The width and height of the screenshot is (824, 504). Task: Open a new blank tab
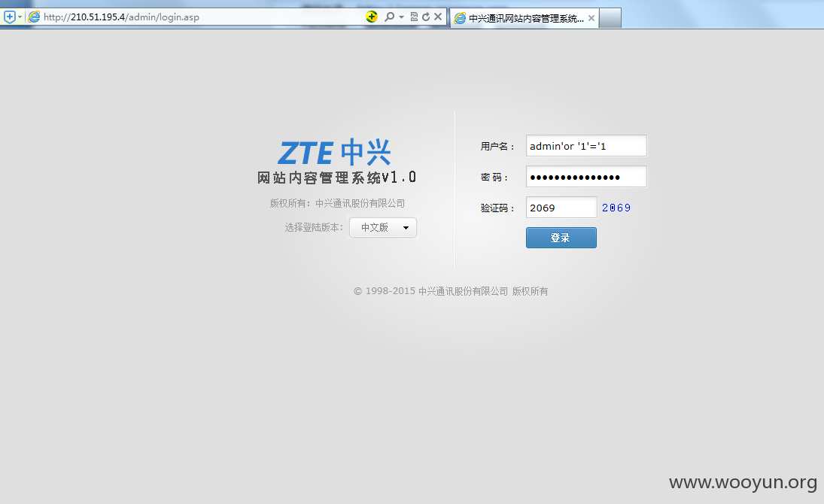pos(610,18)
